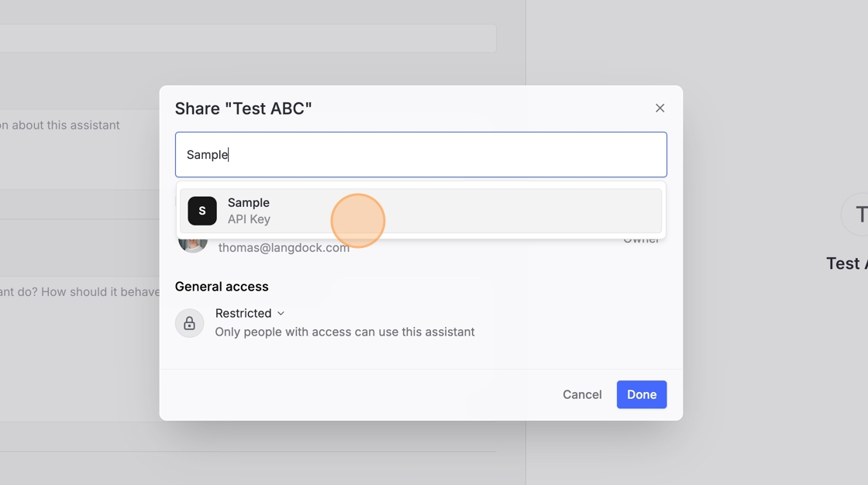
Task: Click the assistant name field behind the dialog
Action: 248,38
